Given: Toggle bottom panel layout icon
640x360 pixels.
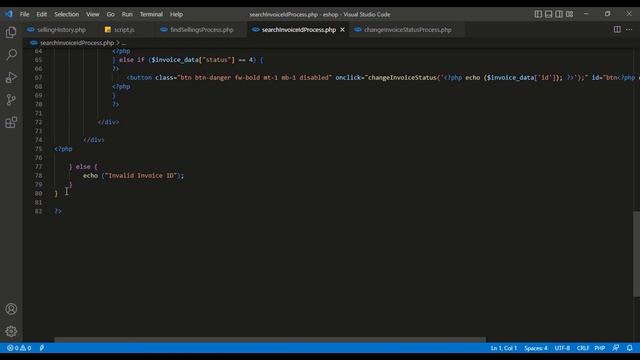Looking at the screenshot, I should 549,14.
